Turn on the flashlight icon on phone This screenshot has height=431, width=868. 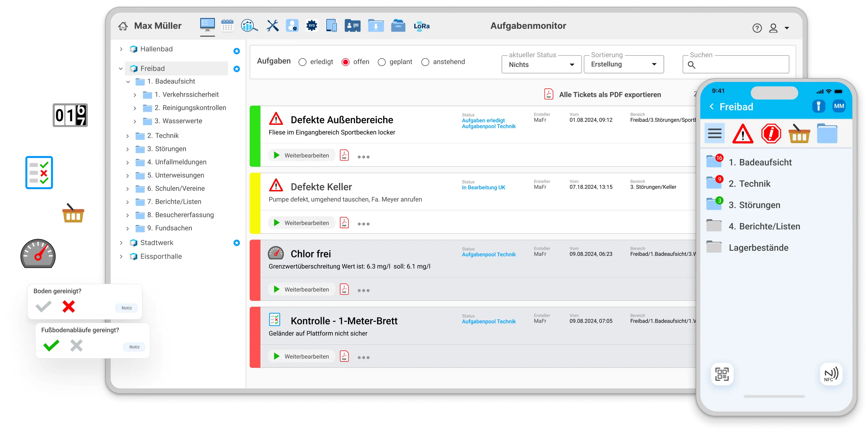[818, 107]
